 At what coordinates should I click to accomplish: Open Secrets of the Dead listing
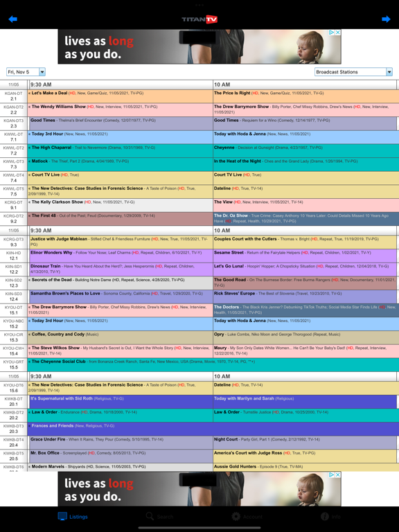coord(120,283)
